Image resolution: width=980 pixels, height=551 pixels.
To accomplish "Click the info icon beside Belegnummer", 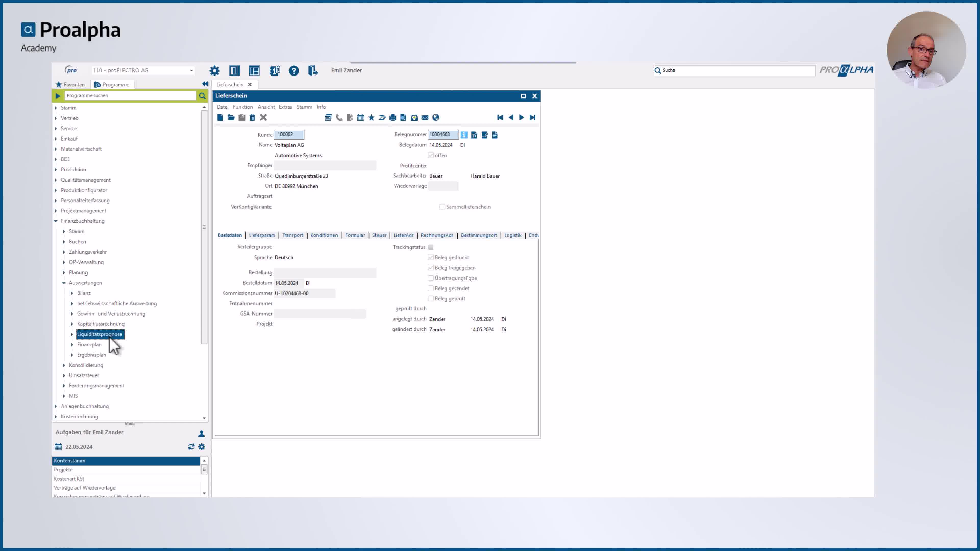I will pyautogui.click(x=464, y=135).
